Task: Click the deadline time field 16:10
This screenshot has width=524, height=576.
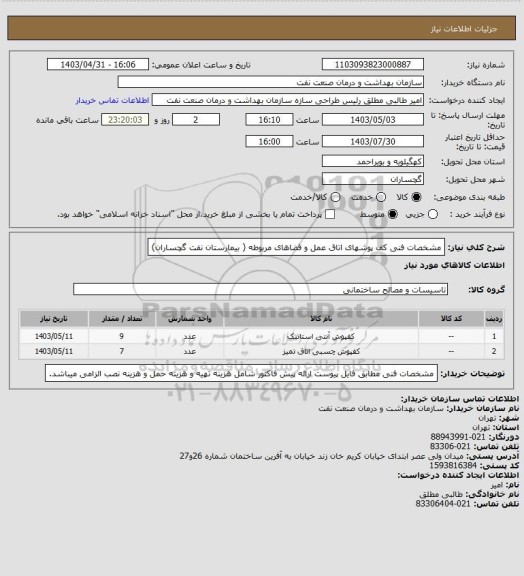Action: 269,120
